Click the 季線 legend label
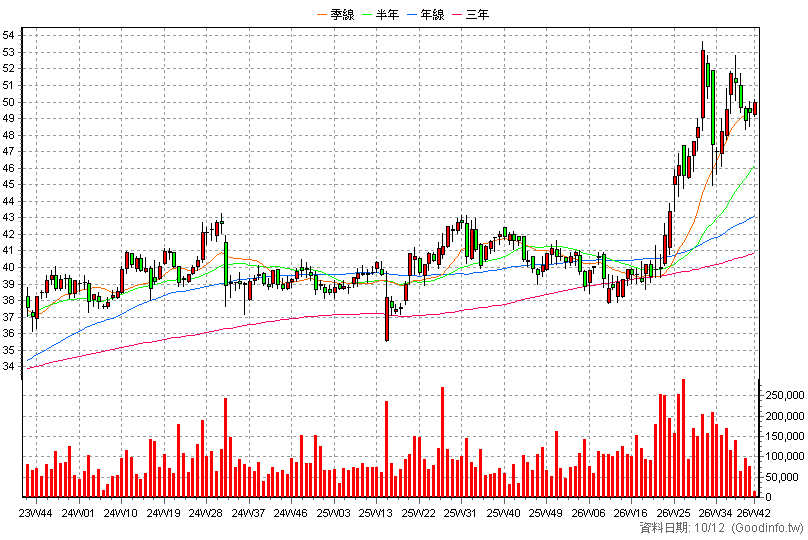The width and height of the screenshot is (808, 540). [342, 14]
